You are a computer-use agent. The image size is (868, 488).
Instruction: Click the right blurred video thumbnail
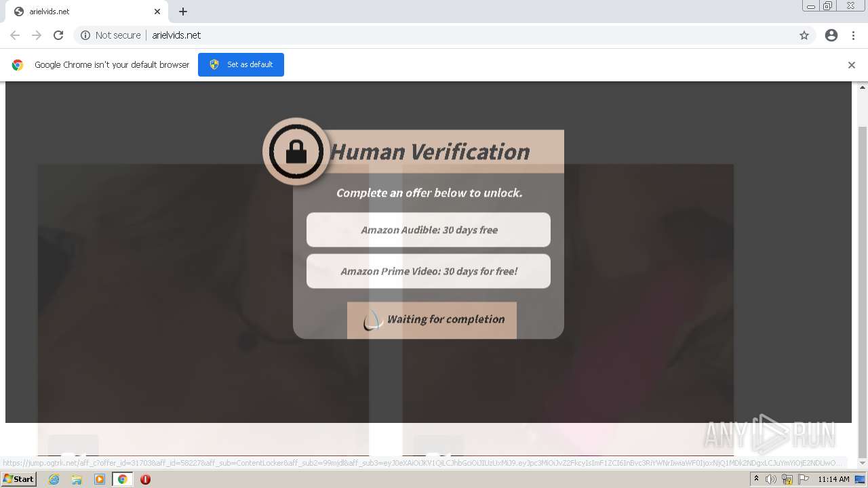568,309
